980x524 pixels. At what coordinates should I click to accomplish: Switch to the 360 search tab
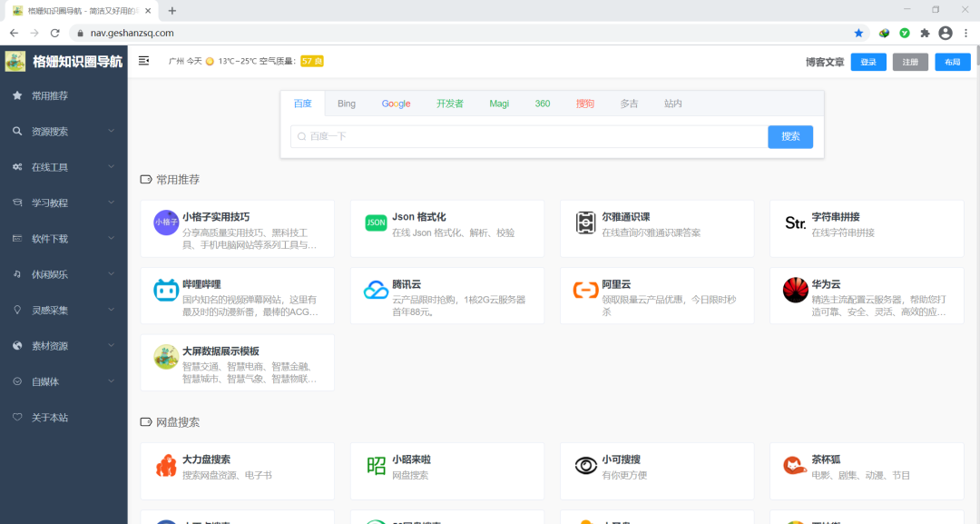click(543, 104)
